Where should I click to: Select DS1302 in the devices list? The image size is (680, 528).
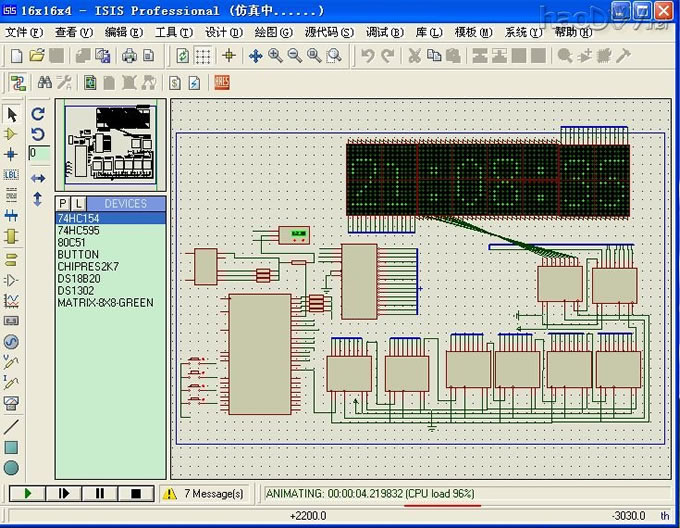click(x=76, y=290)
